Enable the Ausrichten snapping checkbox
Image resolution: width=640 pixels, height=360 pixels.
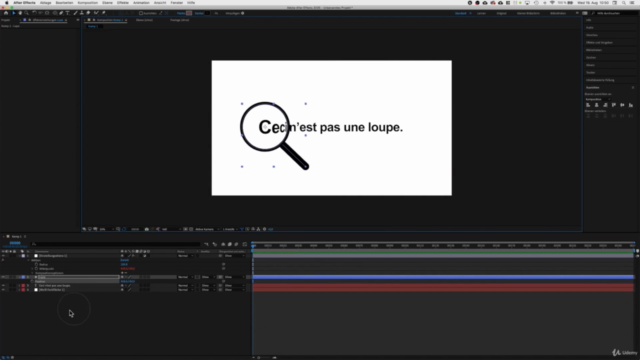pyautogui.click(x=141, y=13)
